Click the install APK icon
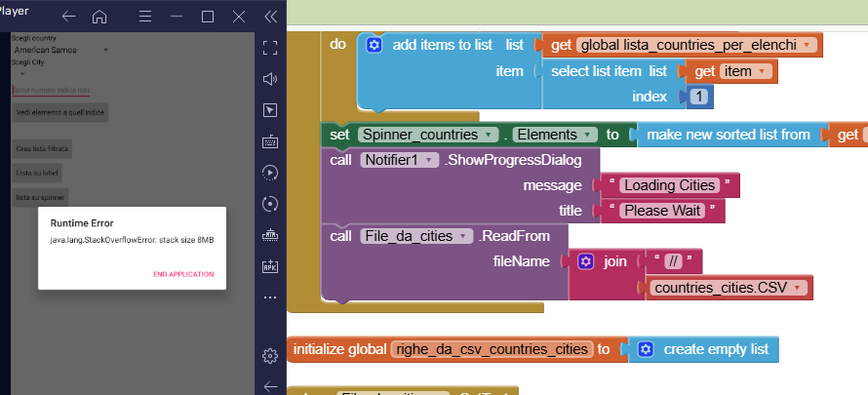 (271, 266)
